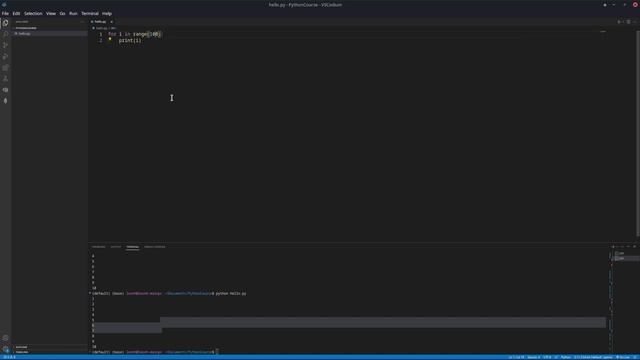Open the Help menu
640x360 pixels.
[x=107, y=13]
